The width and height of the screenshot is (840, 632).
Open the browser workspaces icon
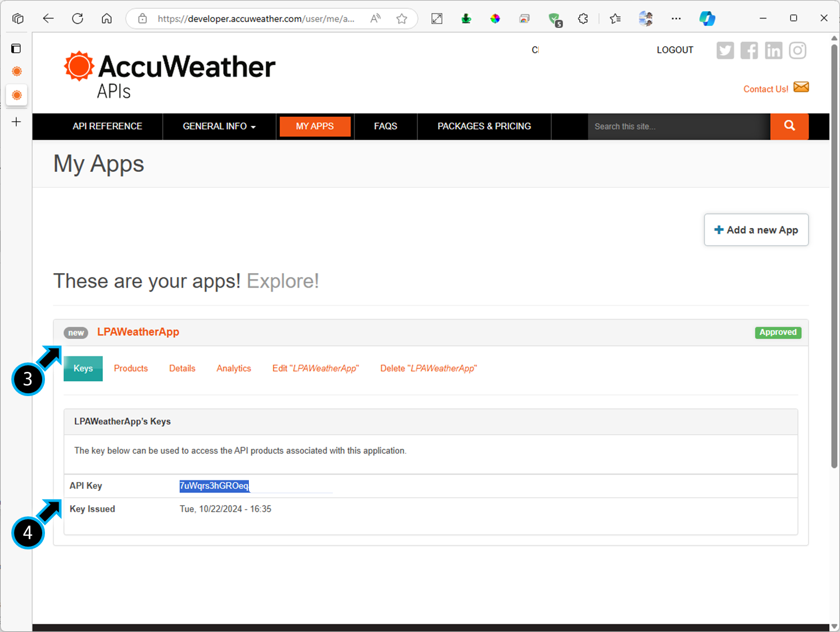tap(18, 19)
